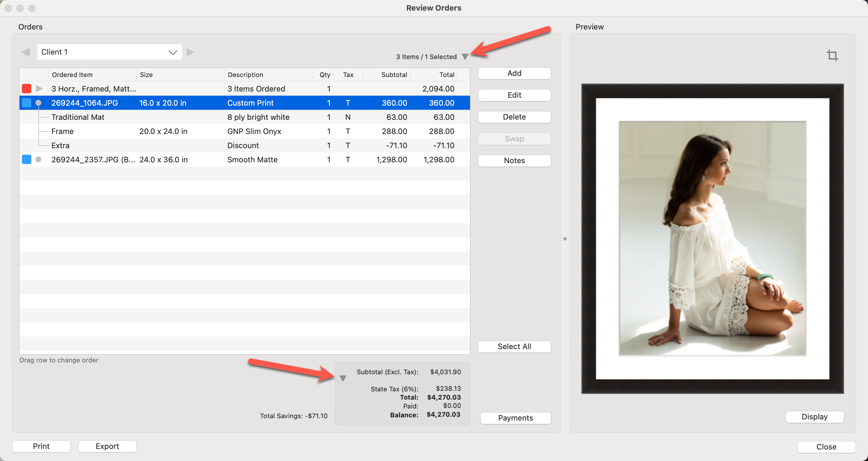868x461 pixels.
Task: Click the panel divider dot handle
Action: (x=565, y=239)
